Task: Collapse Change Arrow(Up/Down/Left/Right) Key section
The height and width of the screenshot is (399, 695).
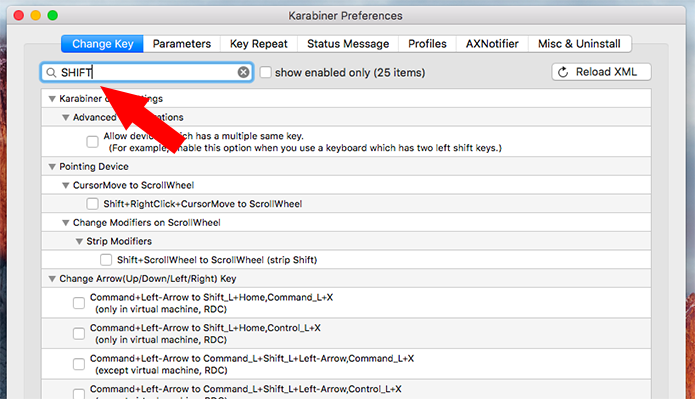Action: coord(52,279)
